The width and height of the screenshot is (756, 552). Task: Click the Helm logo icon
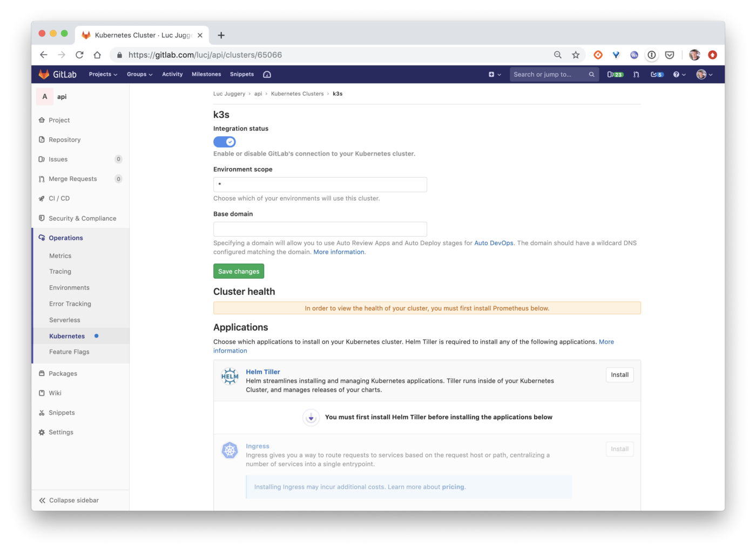point(230,376)
